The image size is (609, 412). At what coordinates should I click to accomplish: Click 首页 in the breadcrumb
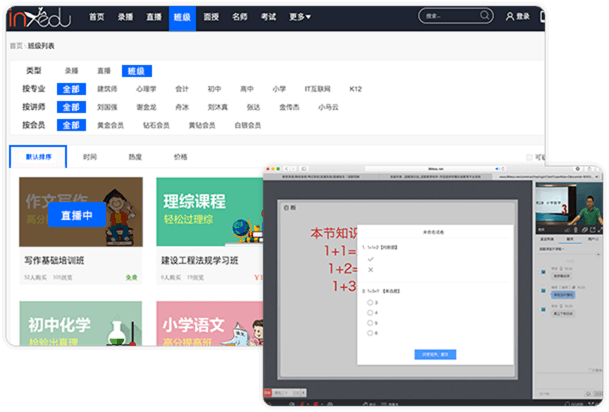(16, 46)
